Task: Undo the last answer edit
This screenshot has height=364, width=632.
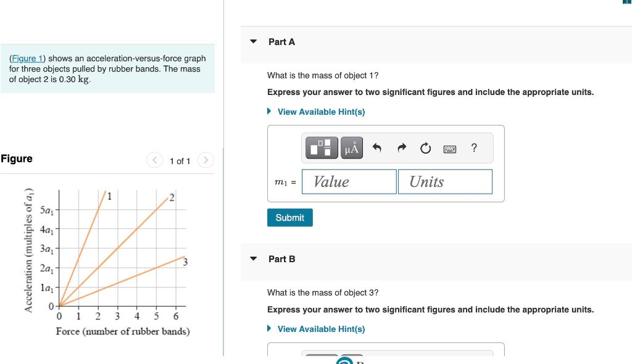Action: [x=376, y=147]
